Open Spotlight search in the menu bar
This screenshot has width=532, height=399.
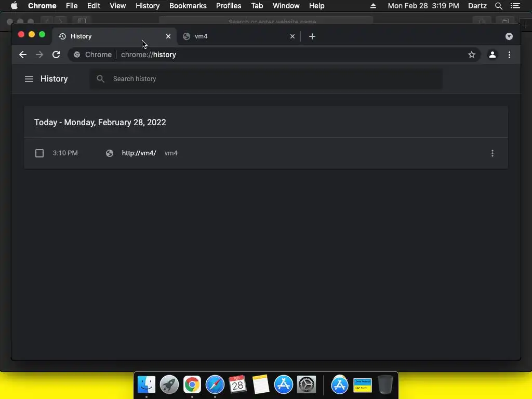(x=498, y=6)
